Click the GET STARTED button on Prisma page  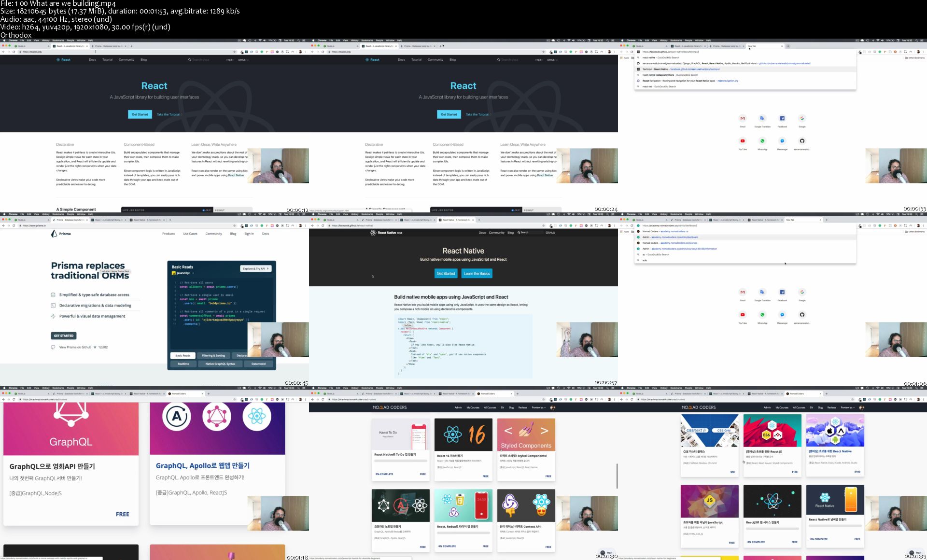pos(64,336)
